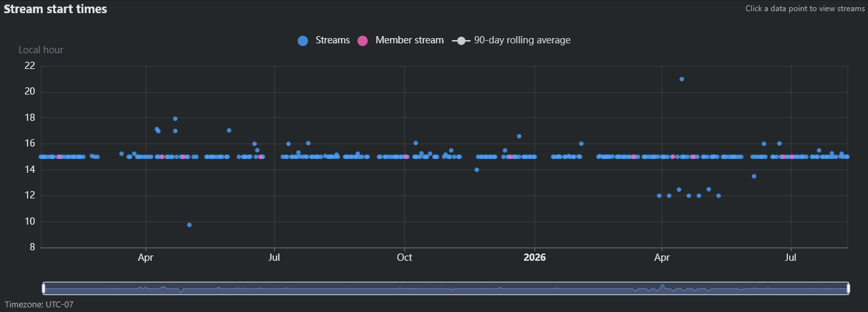Click the range slider overview track
This screenshot has height=312, width=868.
pyautogui.click(x=446, y=288)
